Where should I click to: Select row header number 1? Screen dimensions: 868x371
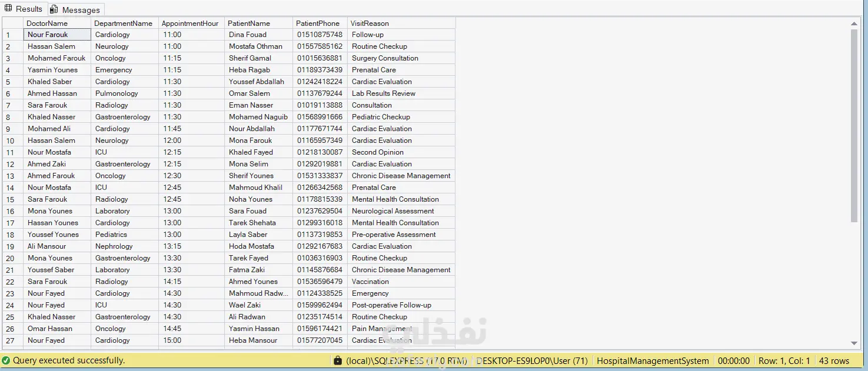(x=12, y=35)
